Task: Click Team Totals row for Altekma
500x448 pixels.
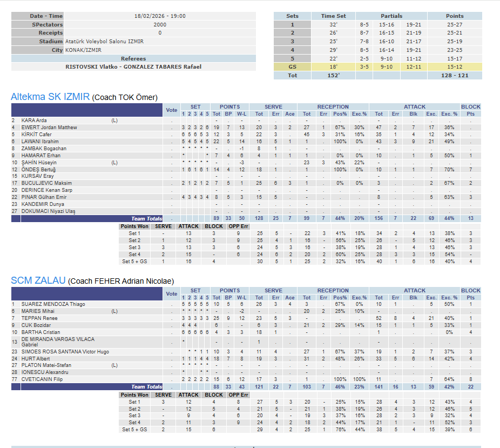Action: tap(246, 218)
